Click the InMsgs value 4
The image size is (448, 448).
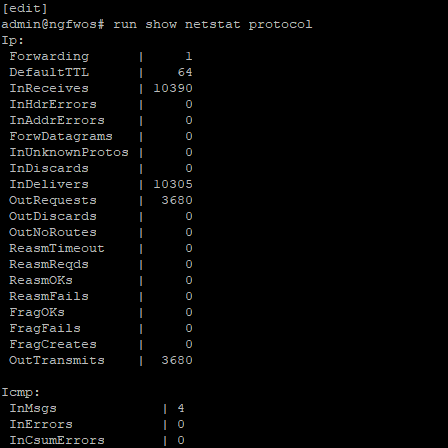pos(181,408)
